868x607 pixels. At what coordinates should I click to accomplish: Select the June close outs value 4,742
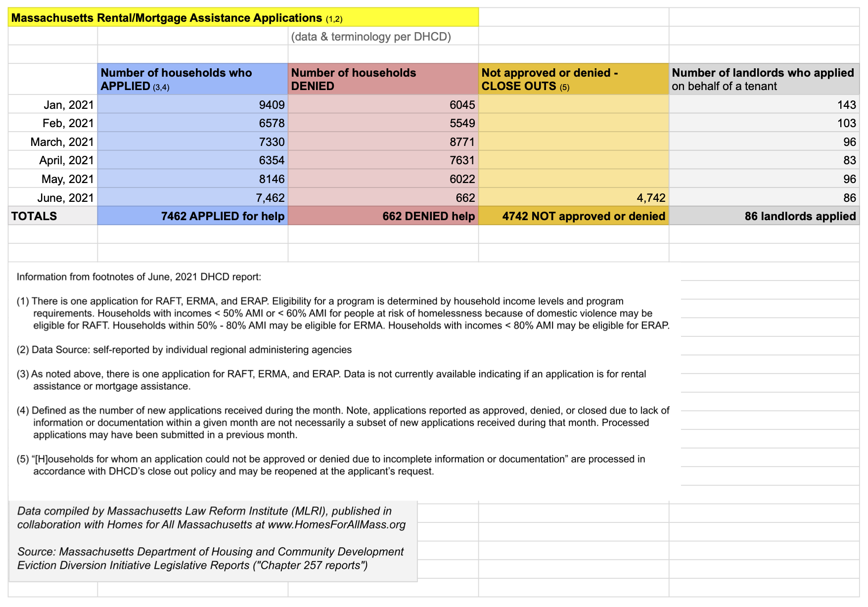[650, 198]
